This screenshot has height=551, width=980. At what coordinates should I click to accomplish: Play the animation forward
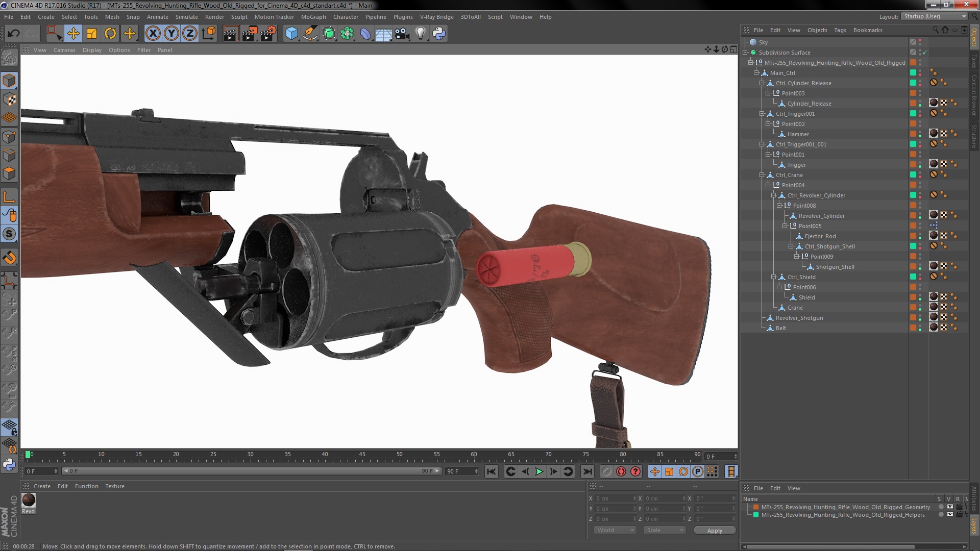click(x=539, y=472)
